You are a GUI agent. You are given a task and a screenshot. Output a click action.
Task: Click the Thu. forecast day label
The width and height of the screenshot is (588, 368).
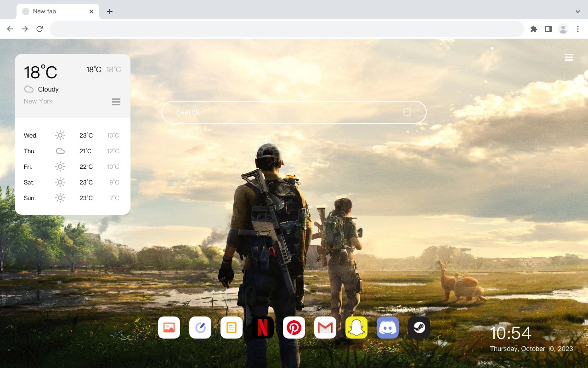pos(30,151)
